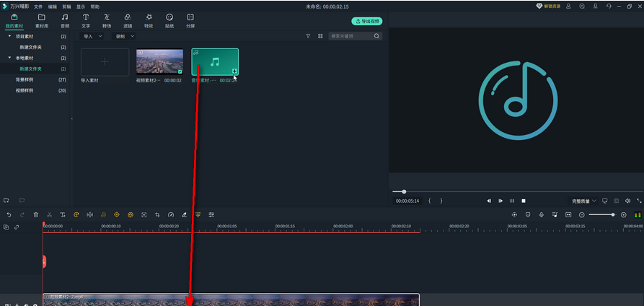644x306 pixels.
Task: Click the search magnifier icon
Action: click(x=376, y=36)
